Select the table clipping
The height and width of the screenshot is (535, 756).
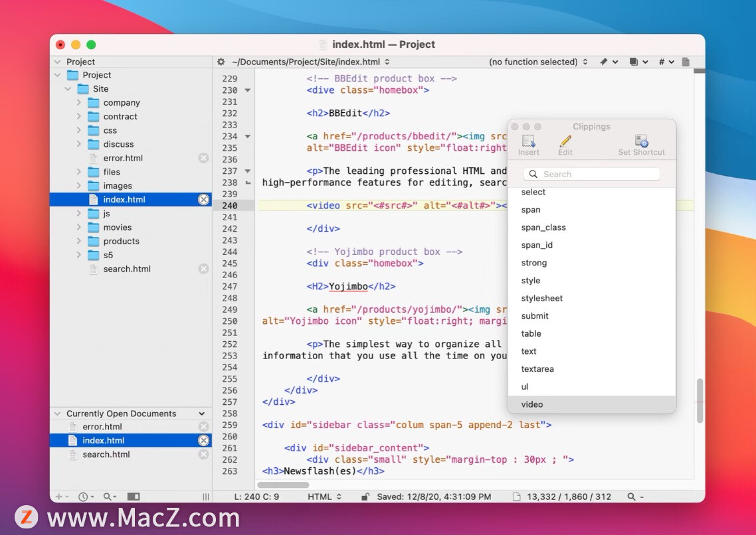coord(592,334)
